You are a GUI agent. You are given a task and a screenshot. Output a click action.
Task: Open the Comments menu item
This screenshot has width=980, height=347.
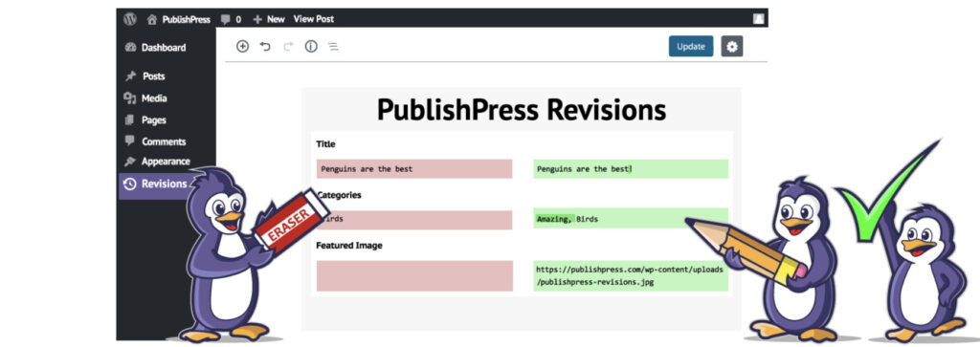164,141
